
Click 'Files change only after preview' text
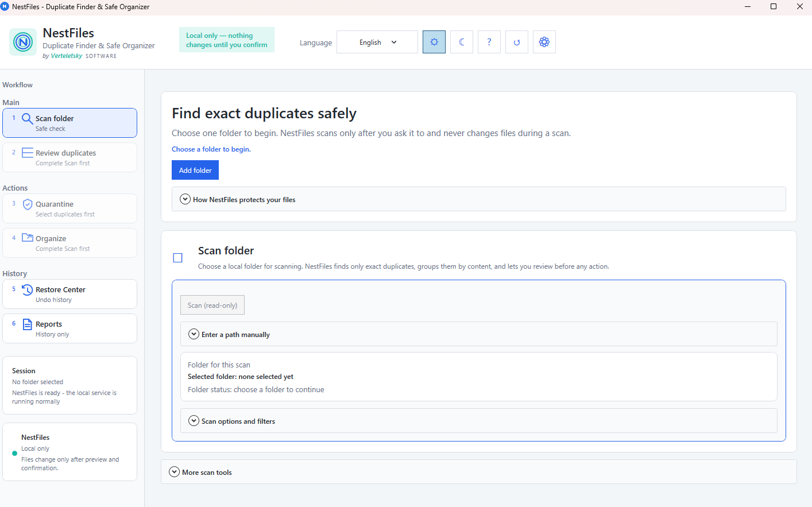tap(70, 464)
